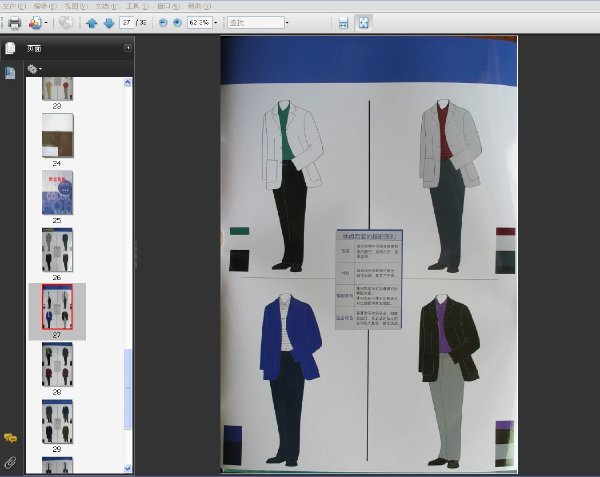Click the blue jacket figure on the page
The height and width of the screenshot is (477, 600).
click(290, 379)
